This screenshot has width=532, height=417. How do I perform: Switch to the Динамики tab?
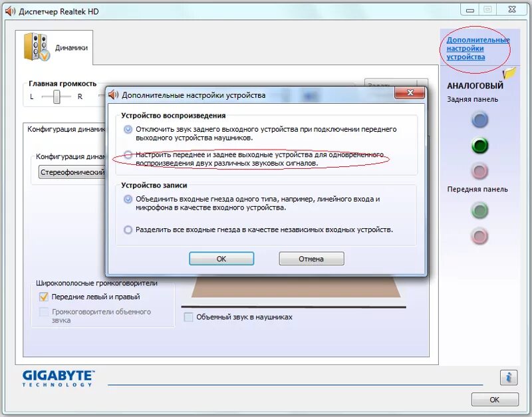55,47
